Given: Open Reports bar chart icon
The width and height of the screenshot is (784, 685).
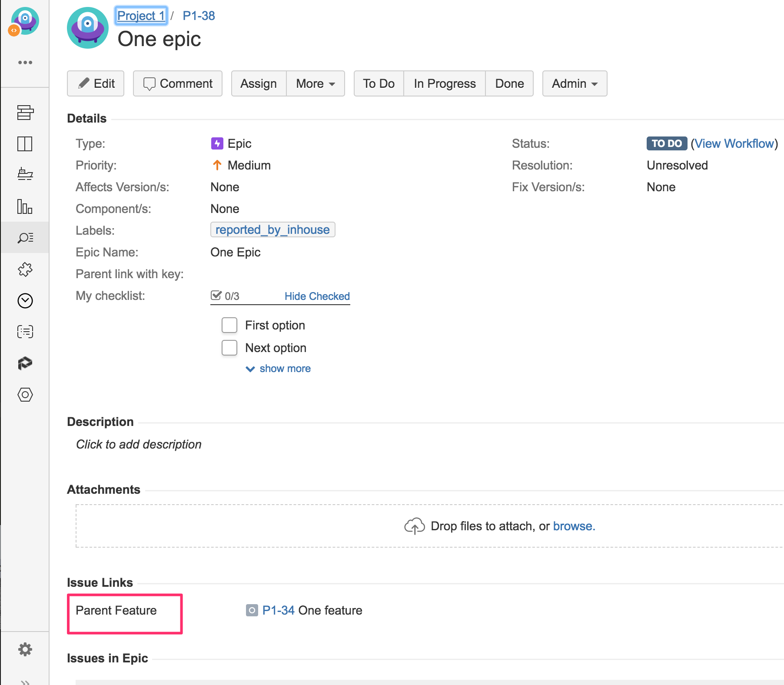Looking at the screenshot, I should [25, 206].
